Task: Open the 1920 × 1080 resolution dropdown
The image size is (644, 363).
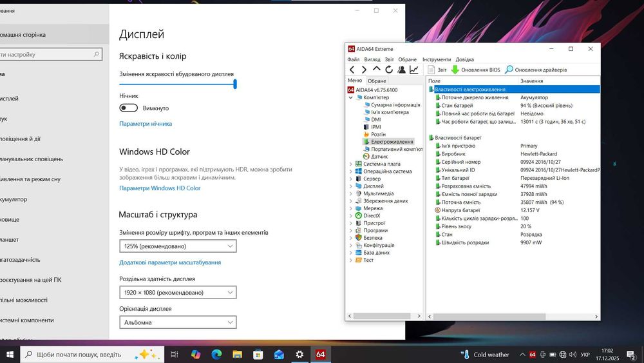Action: (178, 293)
